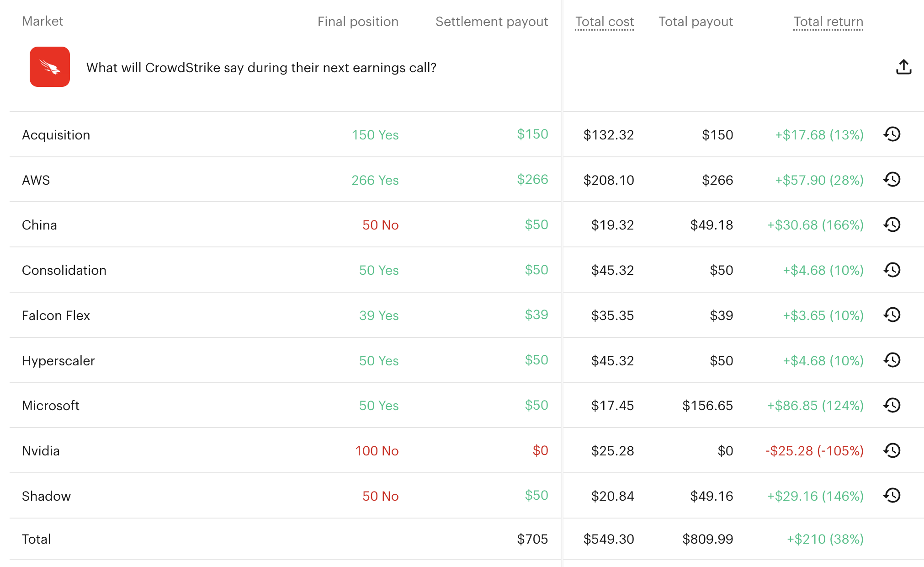Sort by the Total return column

click(828, 21)
